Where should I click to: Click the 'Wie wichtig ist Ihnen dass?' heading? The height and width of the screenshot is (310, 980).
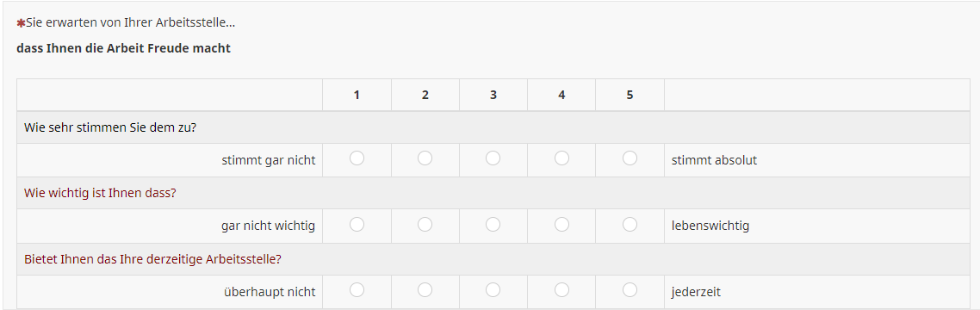(x=100, y=193)
